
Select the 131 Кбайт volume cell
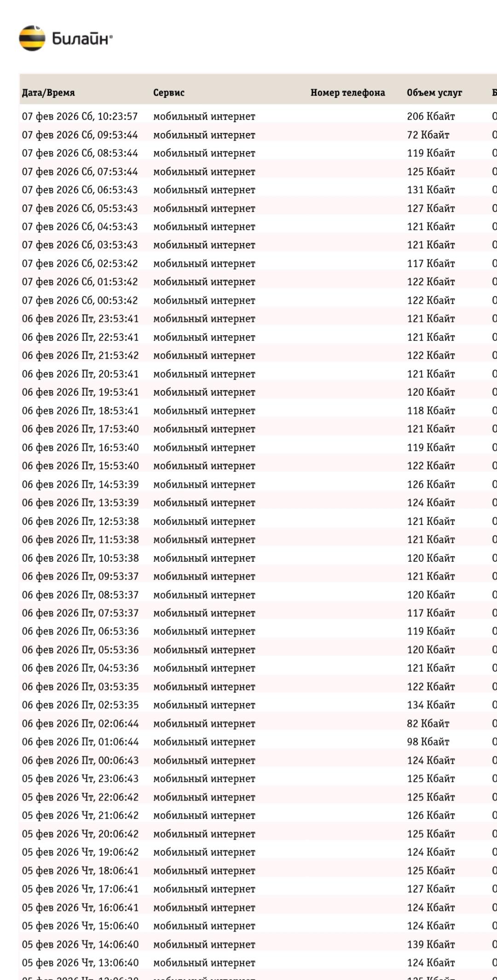coord(431,190)
